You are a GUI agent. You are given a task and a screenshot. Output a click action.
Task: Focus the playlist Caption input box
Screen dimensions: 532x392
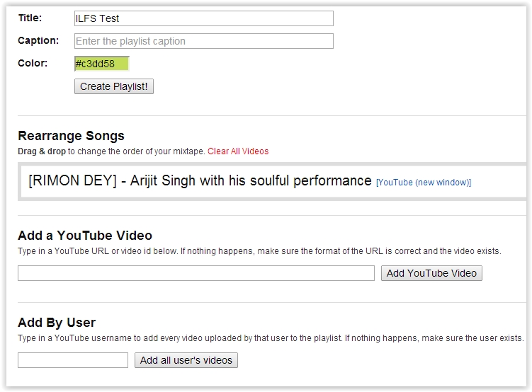tap(203, 41)
